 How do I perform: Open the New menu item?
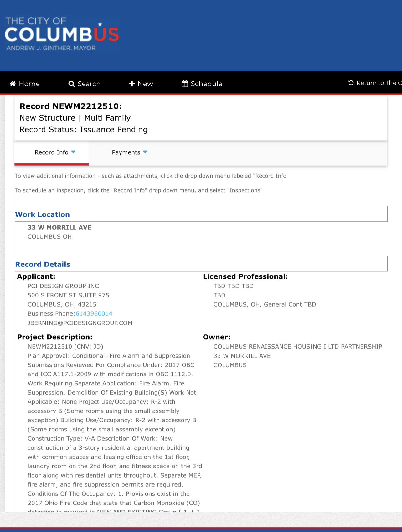coord(141,84)
